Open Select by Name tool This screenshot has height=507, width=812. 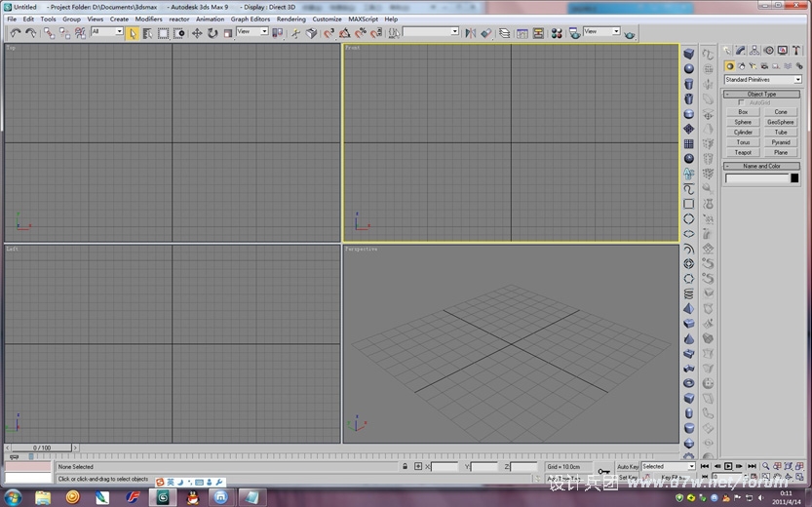pyautogui.click(x=147, y=34)
